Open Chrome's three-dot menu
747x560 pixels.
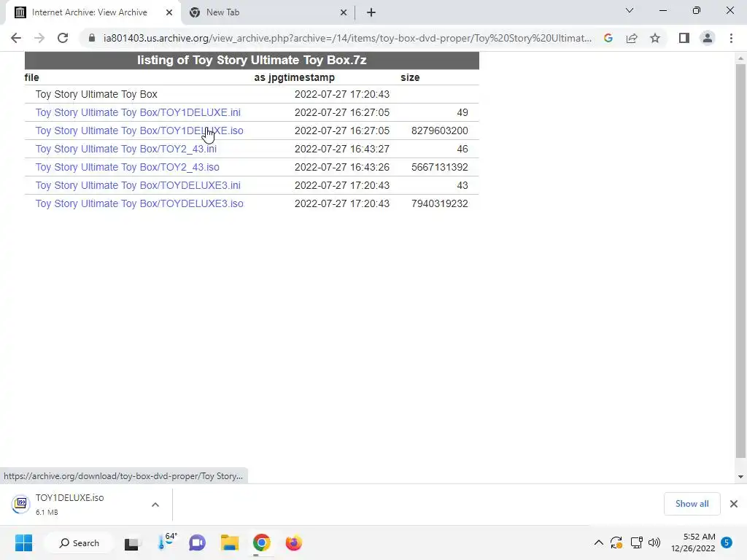[731, 38]
